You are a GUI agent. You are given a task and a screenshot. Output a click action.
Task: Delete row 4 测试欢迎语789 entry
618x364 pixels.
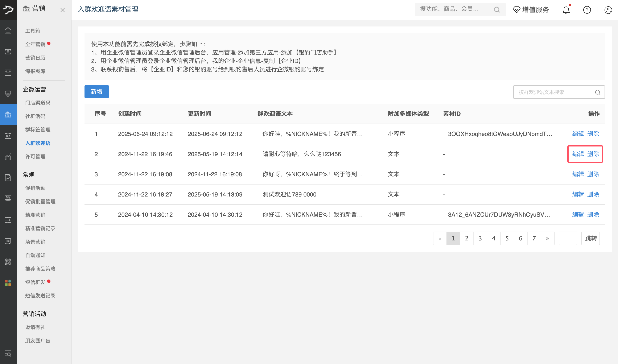point(593,195)
